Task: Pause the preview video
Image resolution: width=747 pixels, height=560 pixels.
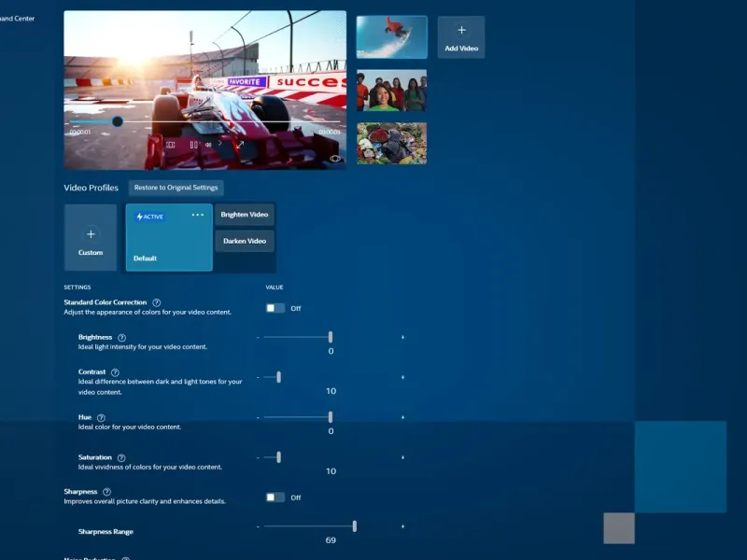Action: 193,145
